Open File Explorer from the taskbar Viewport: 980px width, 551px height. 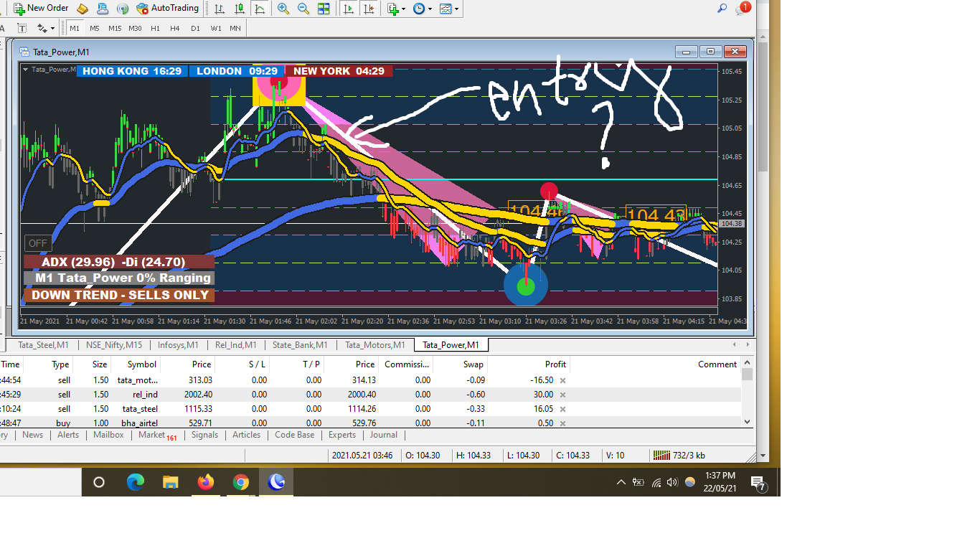click(x=170, y=482)
